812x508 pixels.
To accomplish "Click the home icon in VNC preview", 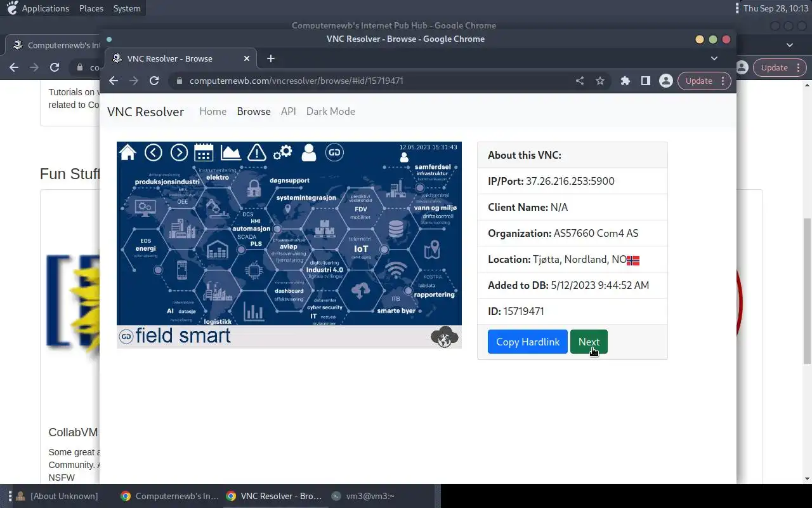I will pyautogui.click(x=128, y=152).
